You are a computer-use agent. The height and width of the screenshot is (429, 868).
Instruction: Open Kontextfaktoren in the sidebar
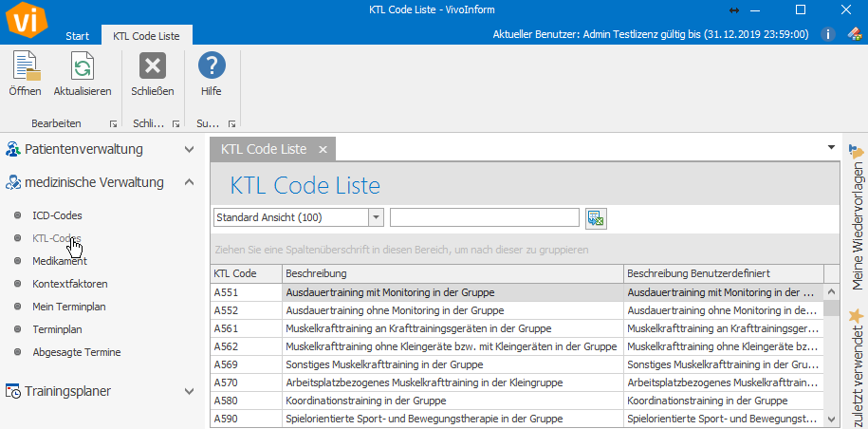coord(70,284)
